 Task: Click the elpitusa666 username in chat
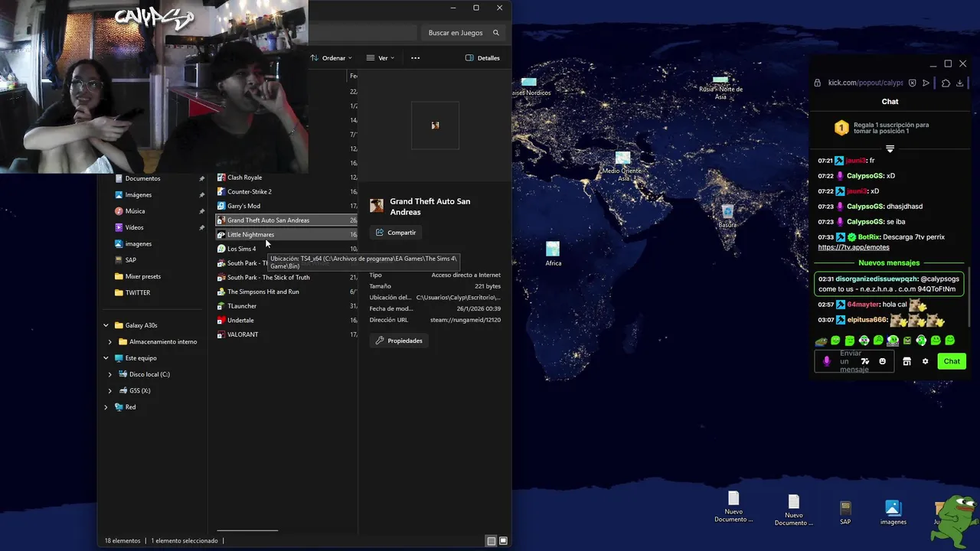867,320
